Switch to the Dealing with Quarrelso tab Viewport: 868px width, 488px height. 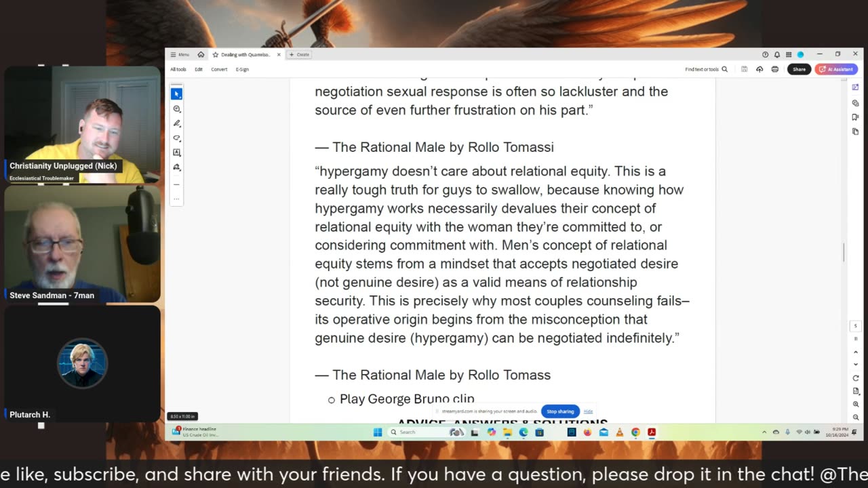(x=245, y=54)
